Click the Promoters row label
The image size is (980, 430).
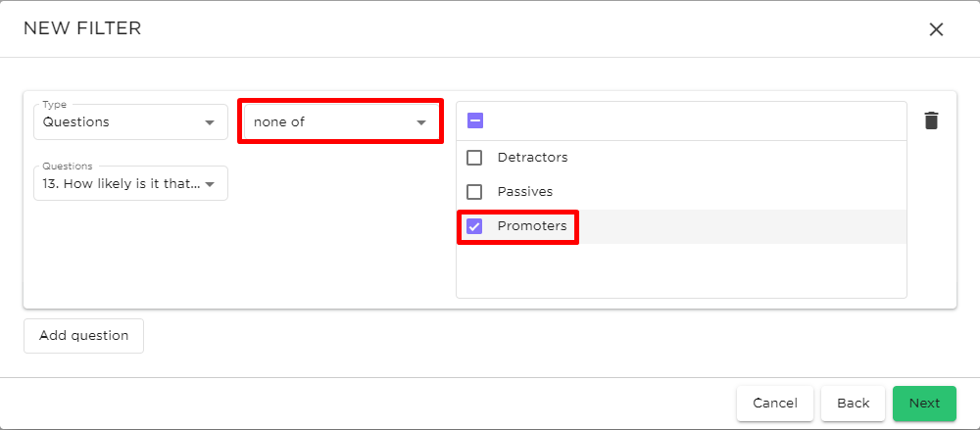click(x=532, y=226)
